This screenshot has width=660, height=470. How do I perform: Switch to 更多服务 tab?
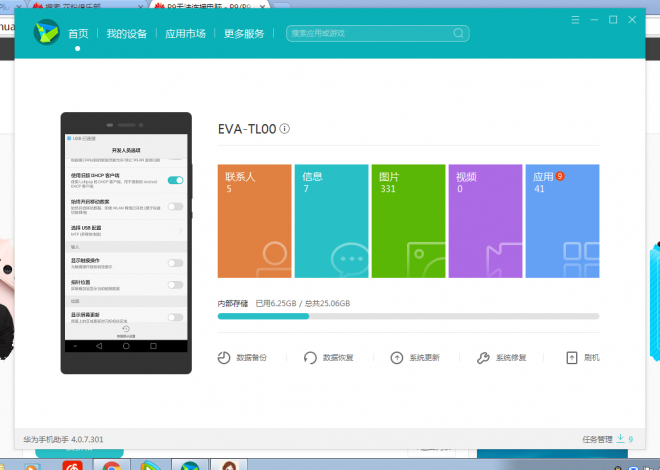click(244, 34)
